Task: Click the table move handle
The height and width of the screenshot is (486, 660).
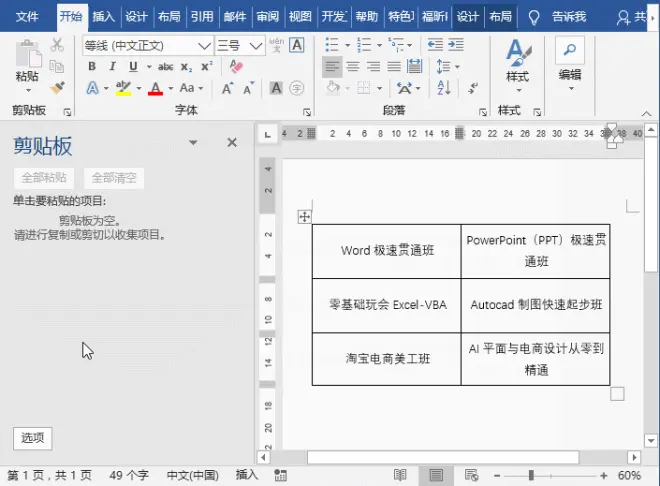Action: [304, 217]
